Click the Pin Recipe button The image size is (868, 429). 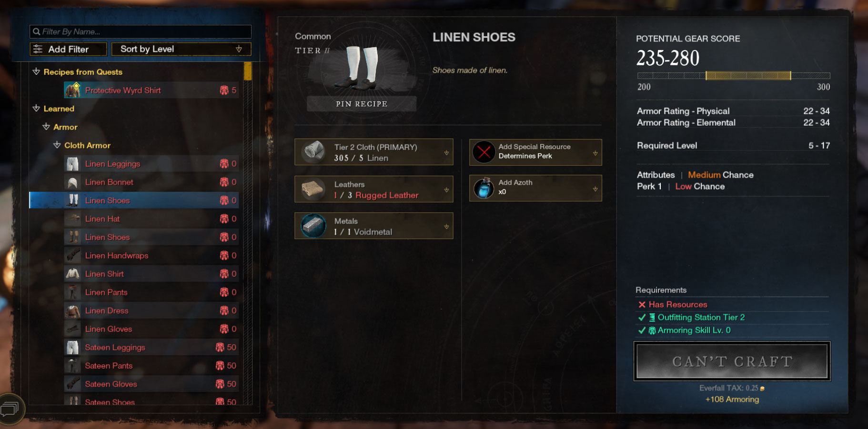pos(362,104)
